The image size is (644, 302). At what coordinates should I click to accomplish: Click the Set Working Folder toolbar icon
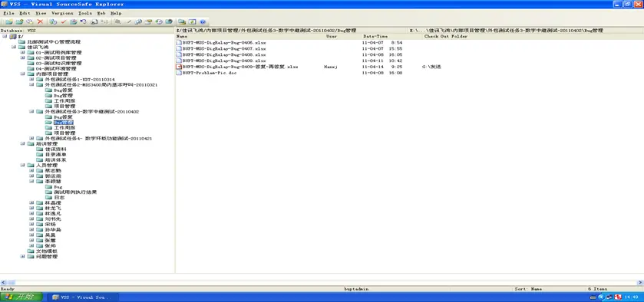point(182,21)
